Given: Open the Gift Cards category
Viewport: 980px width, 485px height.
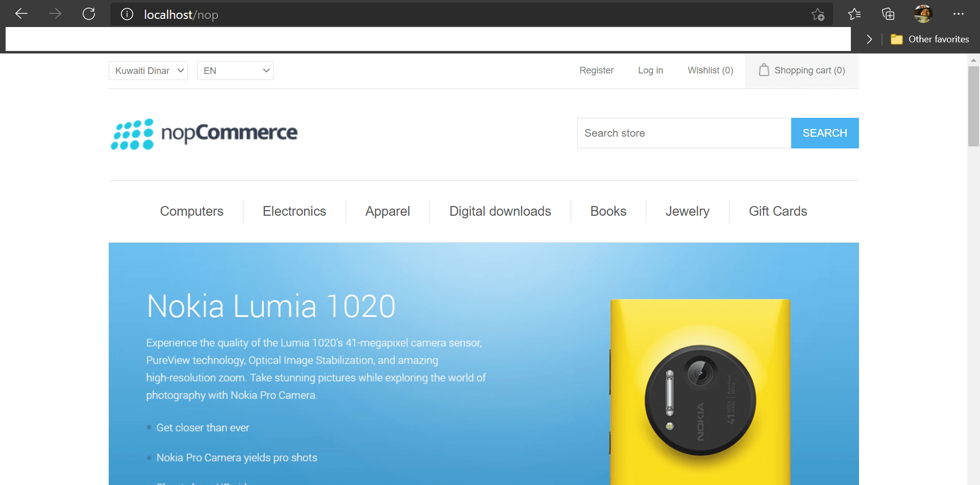Looking at the screenshot, I should click(x=778, y=211).
